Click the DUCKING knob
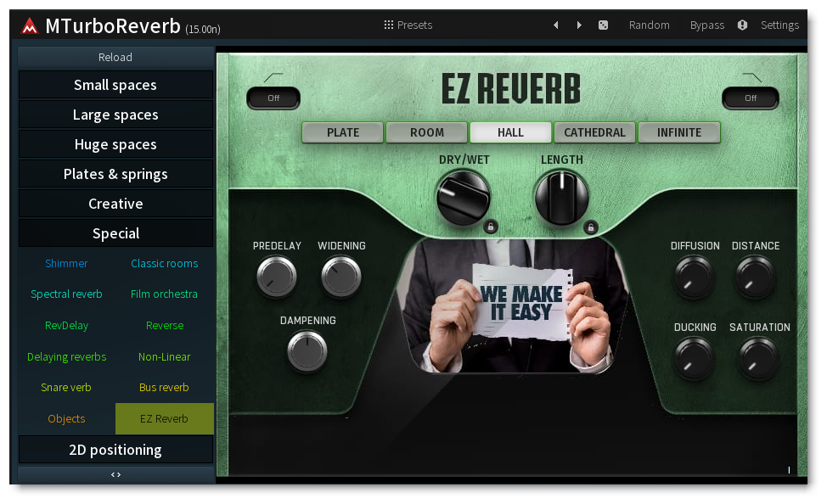827x504 pixels. [694, 359]
